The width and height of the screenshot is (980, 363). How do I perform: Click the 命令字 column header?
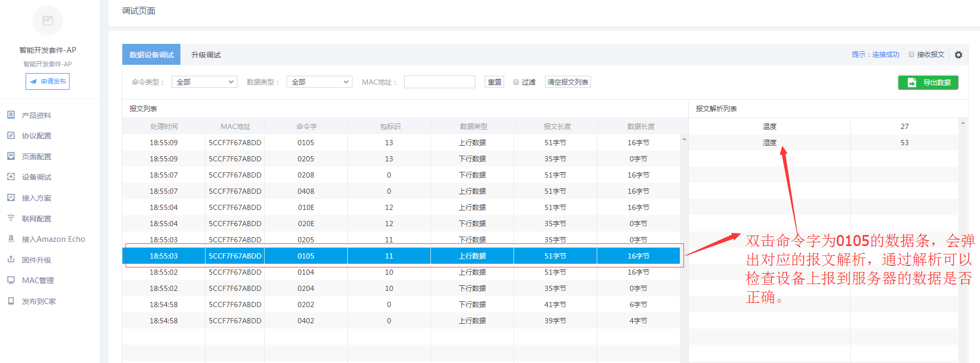click(x=306, y=126)
